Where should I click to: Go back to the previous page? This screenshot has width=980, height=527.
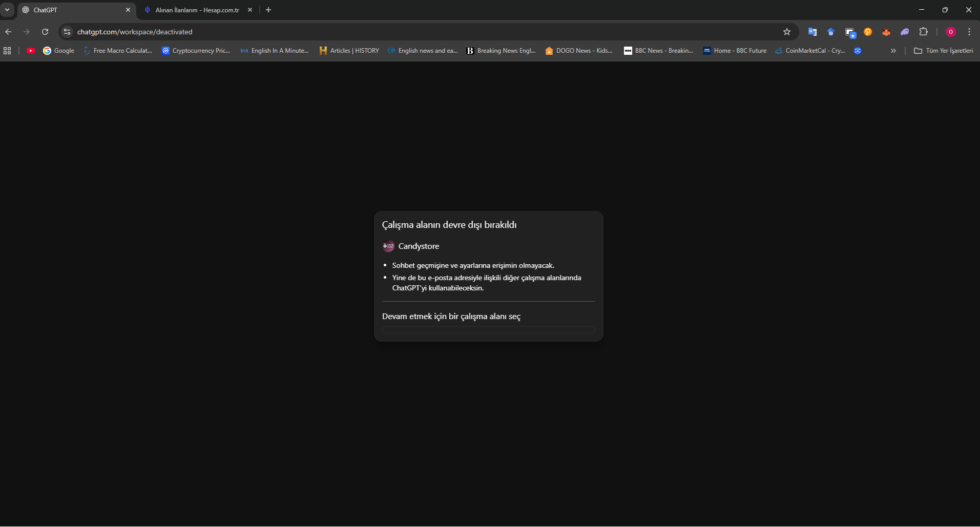pyautogui.click(x=8, y=32)
